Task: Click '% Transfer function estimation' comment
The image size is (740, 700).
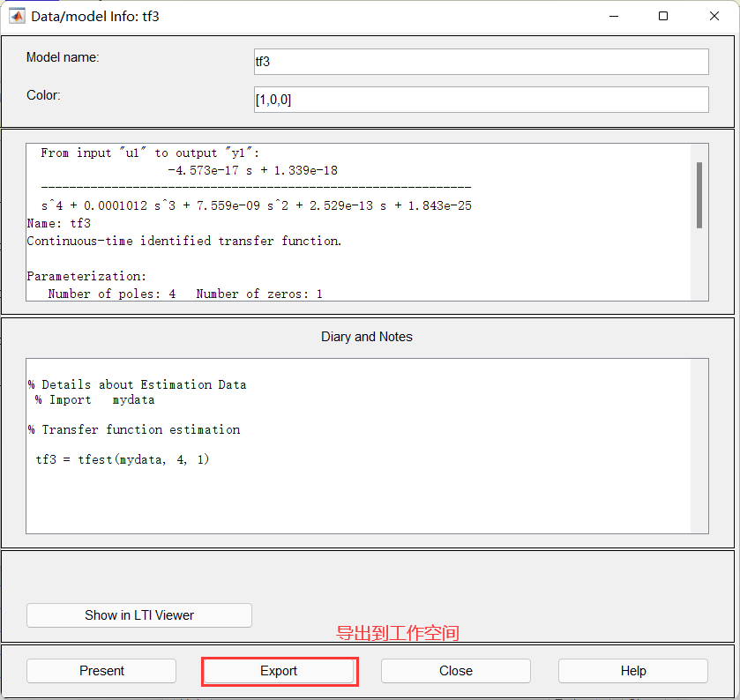Action: (x=134, y=429)
